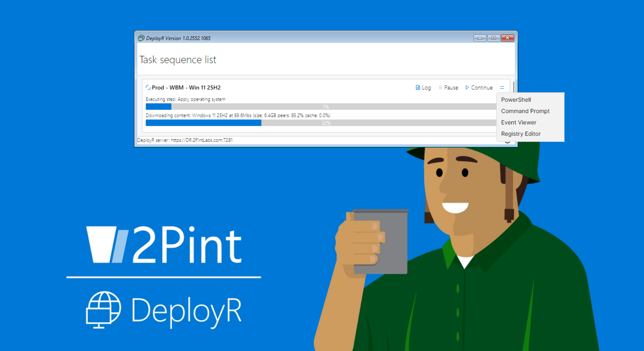
Task: Launch PowerShell from the tools menu
Action: pos(516,100)
